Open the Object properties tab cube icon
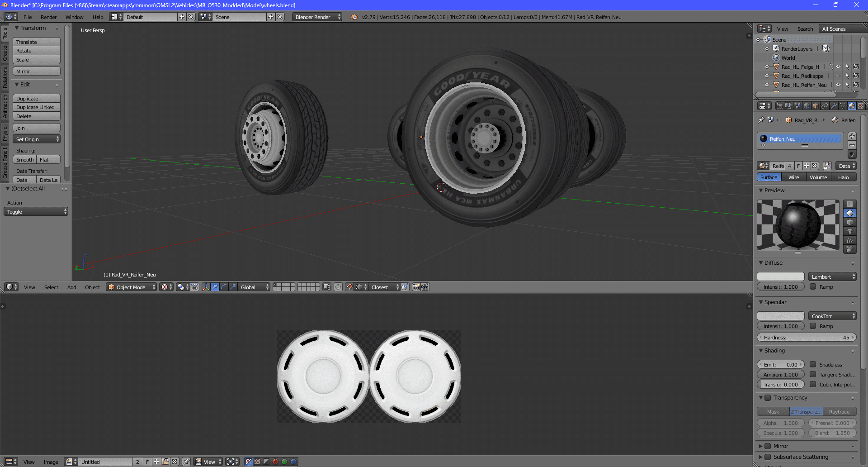This screenshot has width=868, height=467. pyautogui.click(x=816, y=106)
